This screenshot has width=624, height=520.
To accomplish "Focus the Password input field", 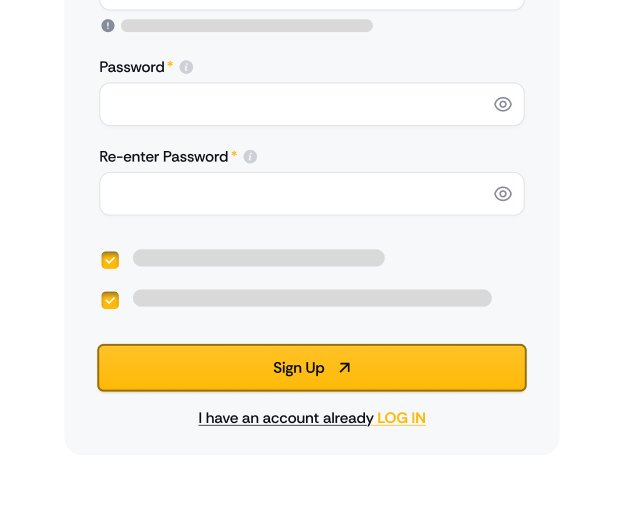I will pyautogui.click(x=290, y=104).
